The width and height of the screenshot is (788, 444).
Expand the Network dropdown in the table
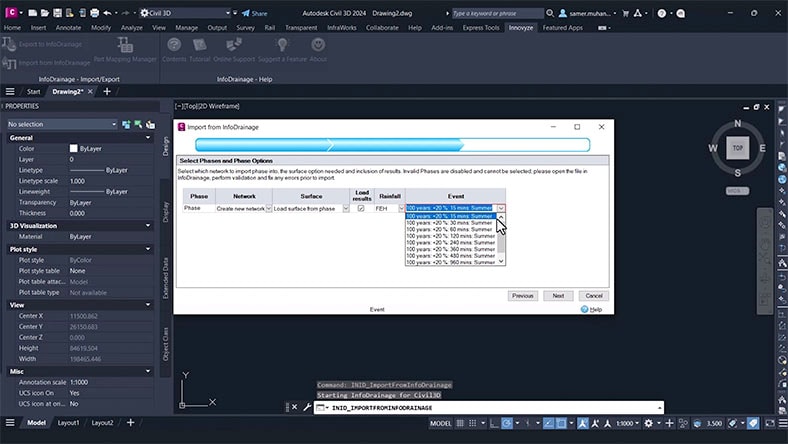tap(268, 208)
